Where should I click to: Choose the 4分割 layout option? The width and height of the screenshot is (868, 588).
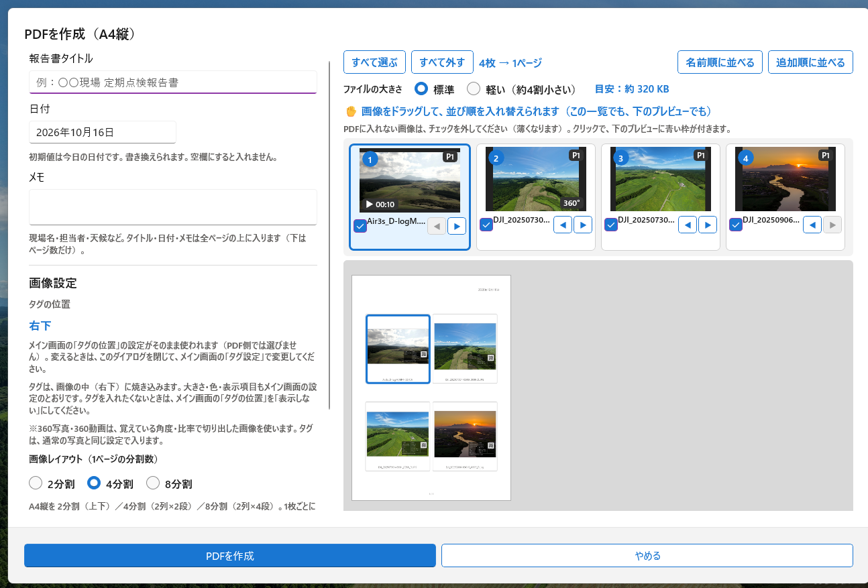[x=111, y=483]
